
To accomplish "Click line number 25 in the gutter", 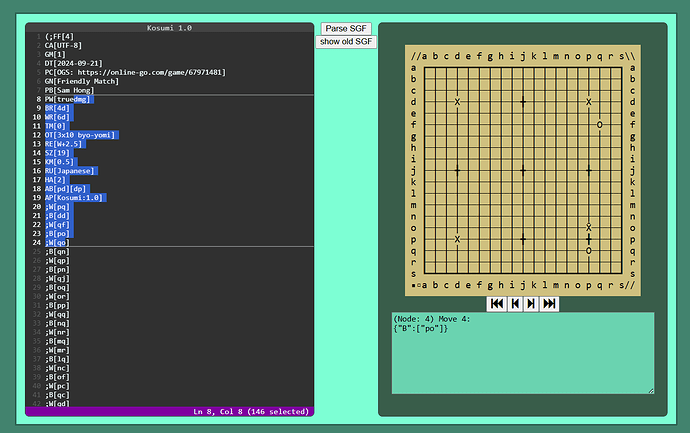I will [x=37, y=252].
